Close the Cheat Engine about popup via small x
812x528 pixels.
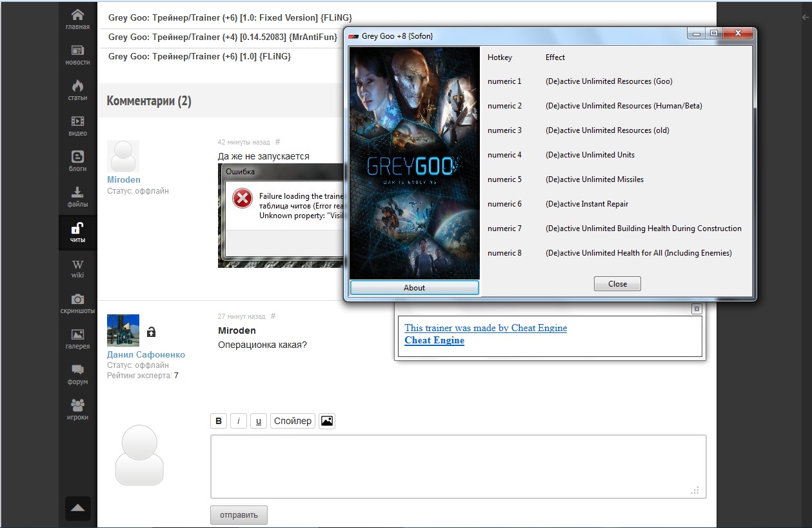697,309
